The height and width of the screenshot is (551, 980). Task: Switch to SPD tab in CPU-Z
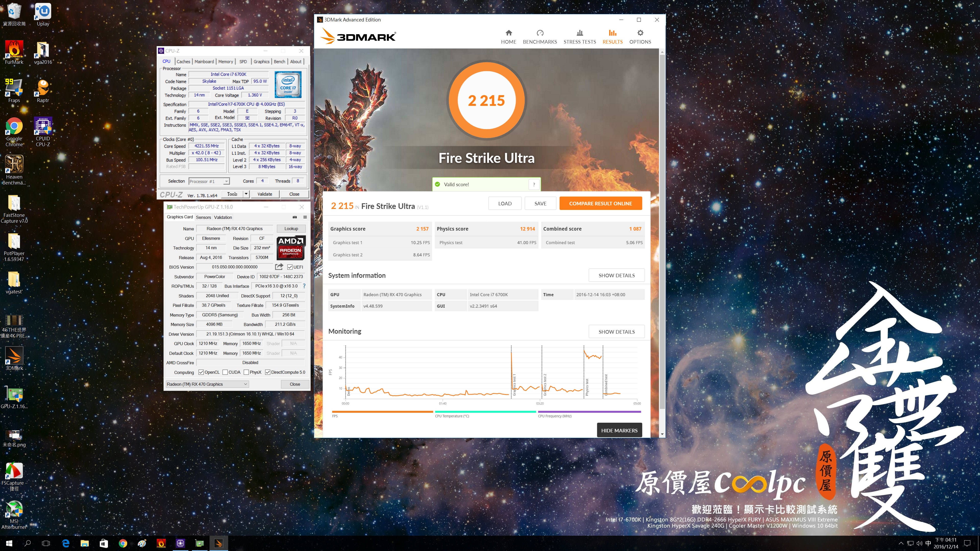[x=243, y=61]
